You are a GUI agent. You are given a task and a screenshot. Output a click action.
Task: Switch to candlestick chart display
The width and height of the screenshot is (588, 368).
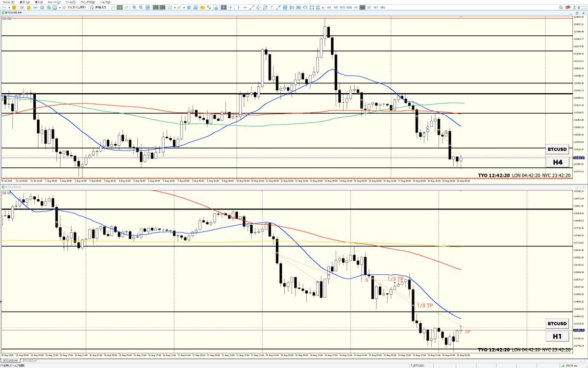pos(120,7)
